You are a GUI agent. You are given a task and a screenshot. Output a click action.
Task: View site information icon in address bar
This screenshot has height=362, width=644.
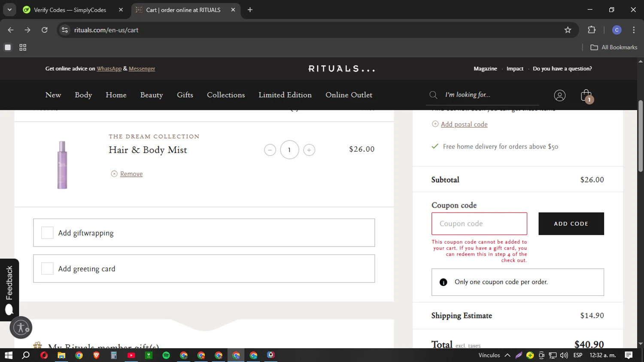tap(65, 30)
